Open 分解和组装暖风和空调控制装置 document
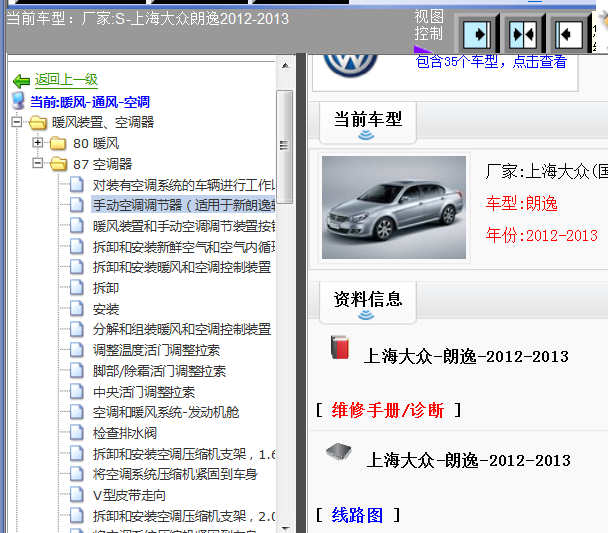 182,329
